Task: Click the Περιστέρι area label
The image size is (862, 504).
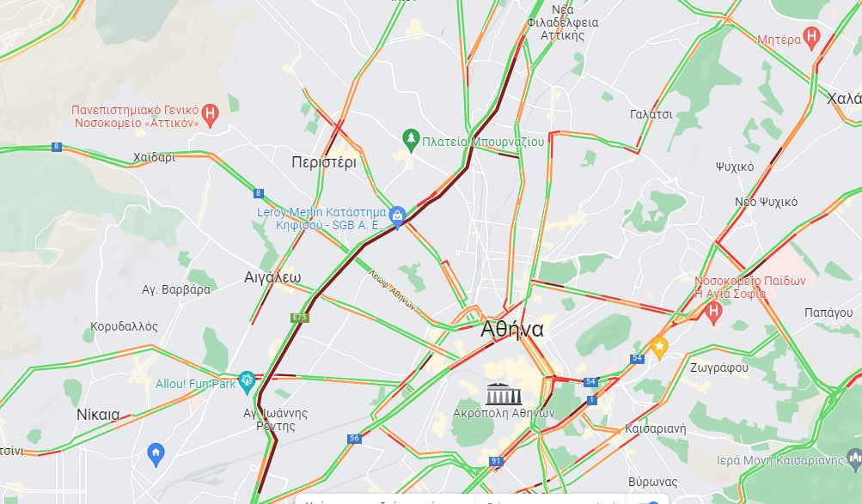Action: tap(324, 162)
